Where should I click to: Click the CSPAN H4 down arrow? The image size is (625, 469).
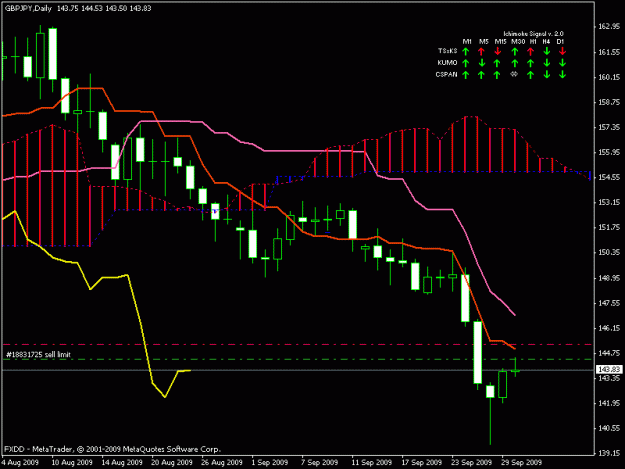pyautogui.click(x=547, y=75)
